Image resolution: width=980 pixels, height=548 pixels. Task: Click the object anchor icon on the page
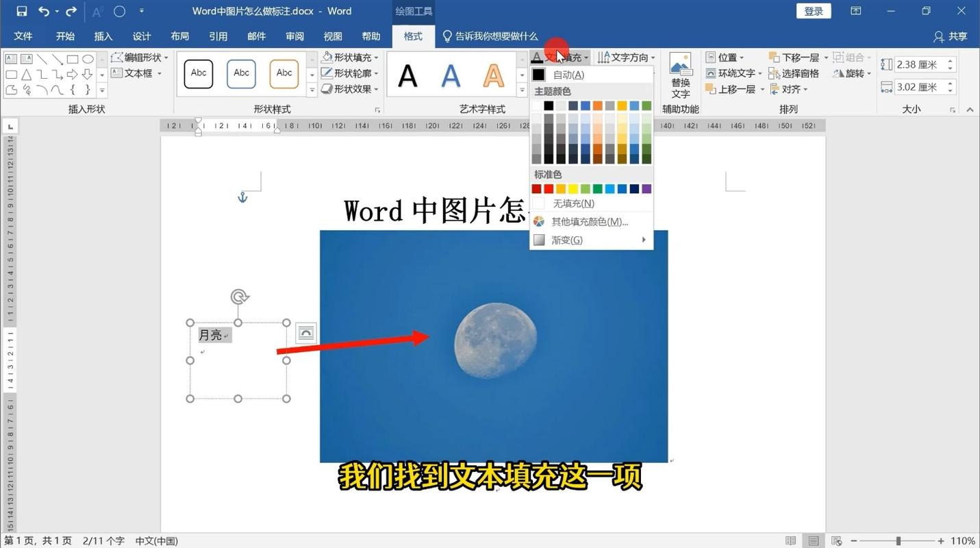coord(242,197)
